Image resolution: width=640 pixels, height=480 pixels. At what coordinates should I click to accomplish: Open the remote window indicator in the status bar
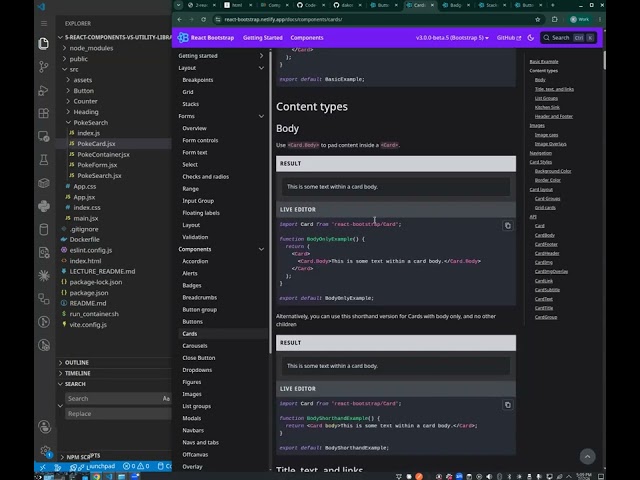[42, 467]
